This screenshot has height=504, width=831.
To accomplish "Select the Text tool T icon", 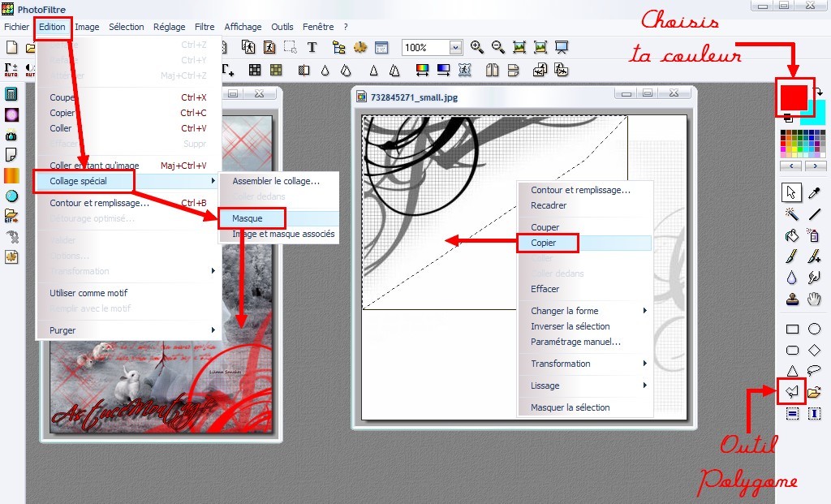I will pyautogui.click(x=312, y=47).
